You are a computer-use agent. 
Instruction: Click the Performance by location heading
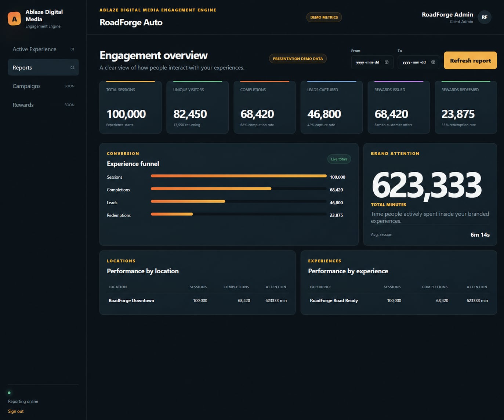click(x=143, y=271)
